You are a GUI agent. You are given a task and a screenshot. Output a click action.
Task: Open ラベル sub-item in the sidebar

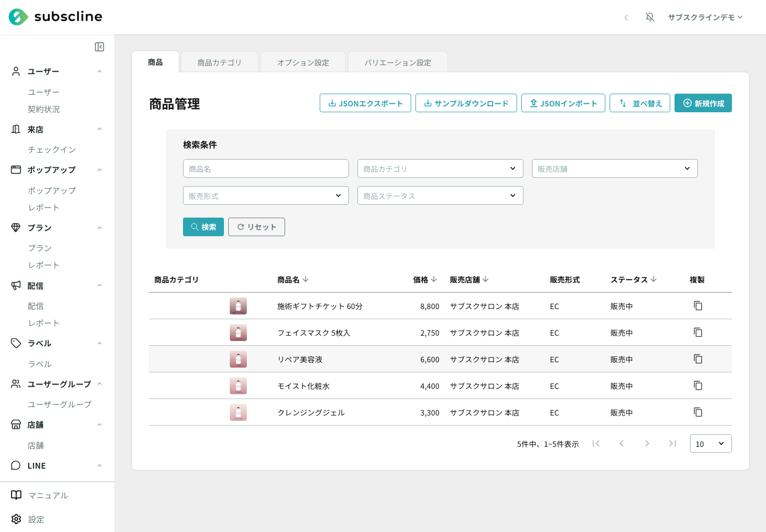click(x=40, y=364)
